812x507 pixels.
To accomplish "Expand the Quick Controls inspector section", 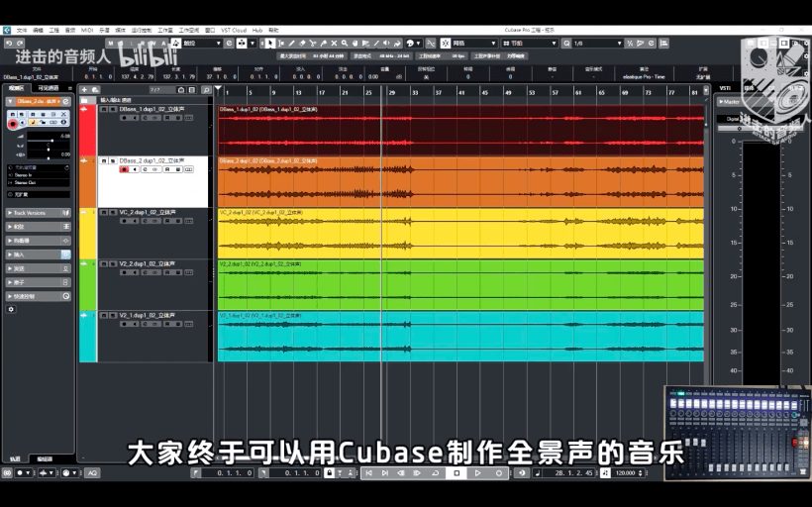I will point(39,296).
